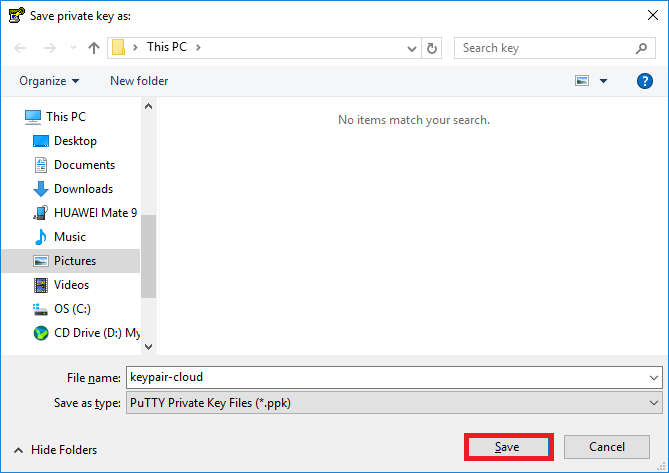This screenshot has width=669, height=473.
Task: Click New folder in the toolbar
Action: tap(139, 81)
